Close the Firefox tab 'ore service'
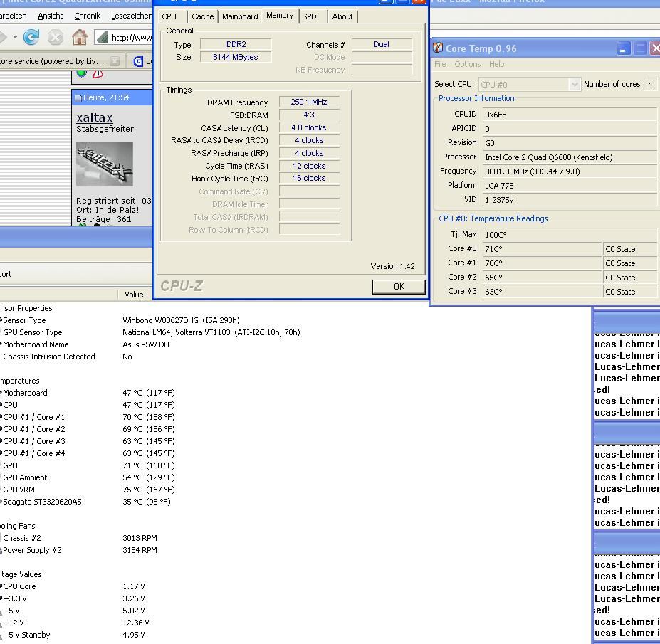The width and height of the screenshot is (660, 644). 115,61
